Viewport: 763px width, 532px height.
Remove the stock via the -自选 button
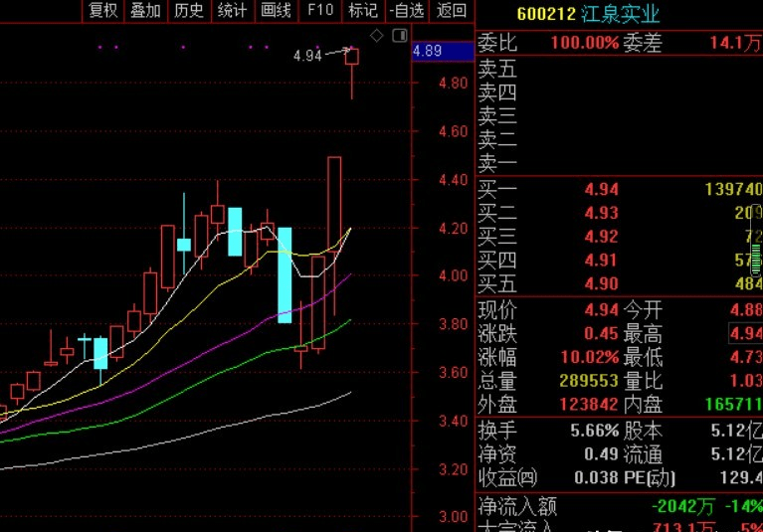click(406, 11)
